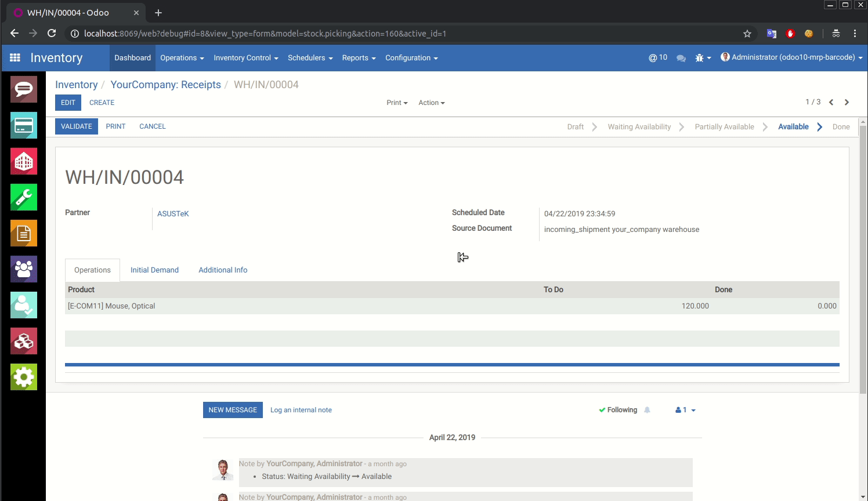Open the Inventory Control menu
The image size is (868, 501).
point(245,58)
